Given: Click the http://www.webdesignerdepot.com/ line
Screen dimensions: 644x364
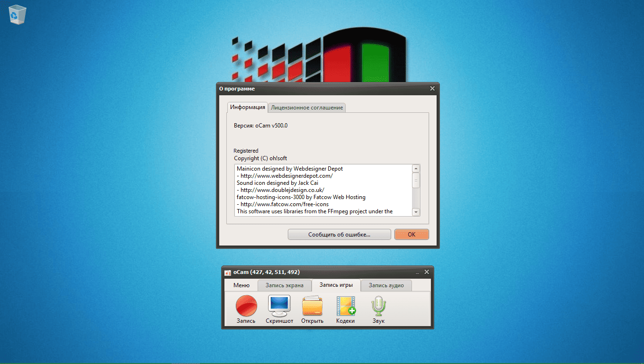Looking at the screenshot, I should (x=285, y=176).
